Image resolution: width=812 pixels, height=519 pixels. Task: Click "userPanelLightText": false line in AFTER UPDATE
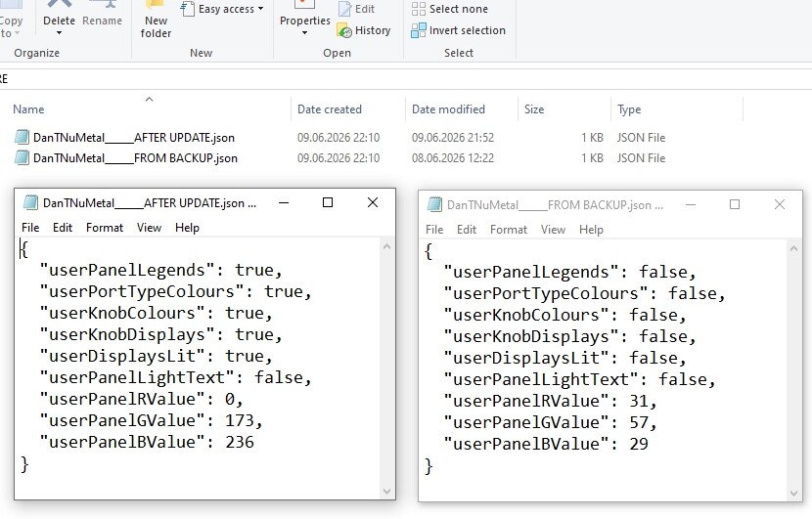coord(175,377)
